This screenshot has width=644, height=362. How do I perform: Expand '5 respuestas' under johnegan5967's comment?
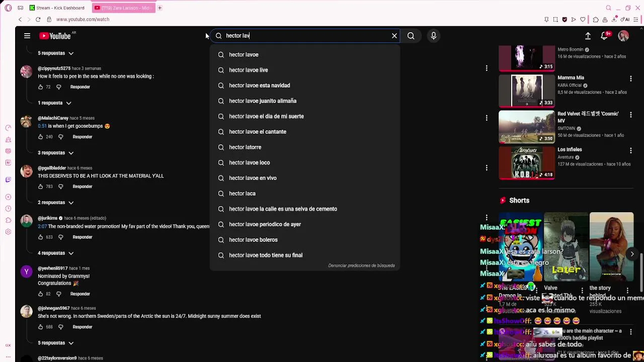click(x=56, y=343)
